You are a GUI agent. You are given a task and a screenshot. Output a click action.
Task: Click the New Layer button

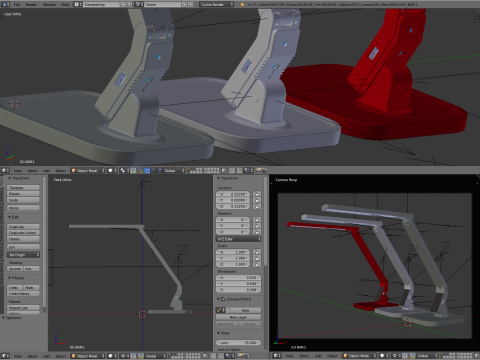(238, 317)
